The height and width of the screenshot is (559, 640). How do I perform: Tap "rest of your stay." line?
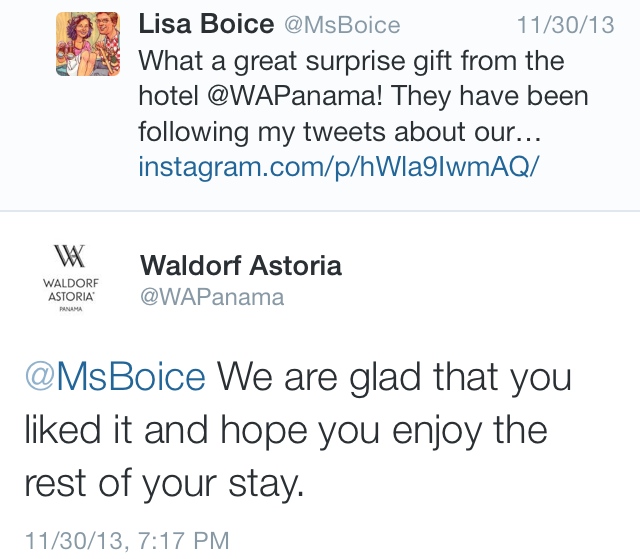click(x=161, y=482)
